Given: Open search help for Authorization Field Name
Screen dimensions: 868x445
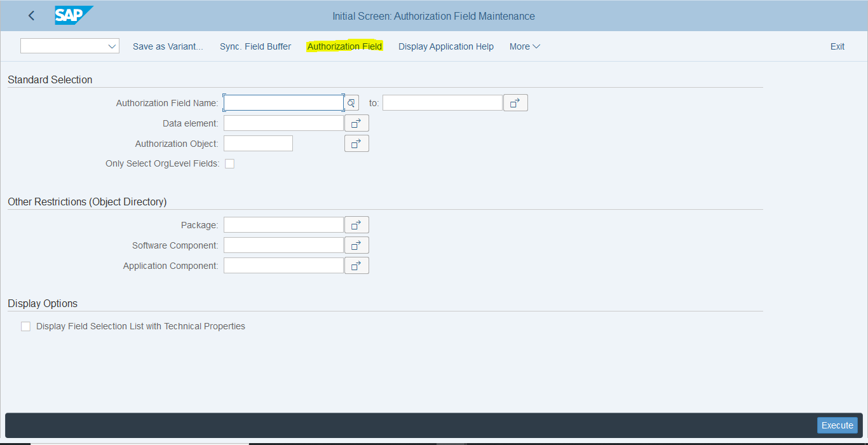Looking at the screenshot, I should click(351, 102).
